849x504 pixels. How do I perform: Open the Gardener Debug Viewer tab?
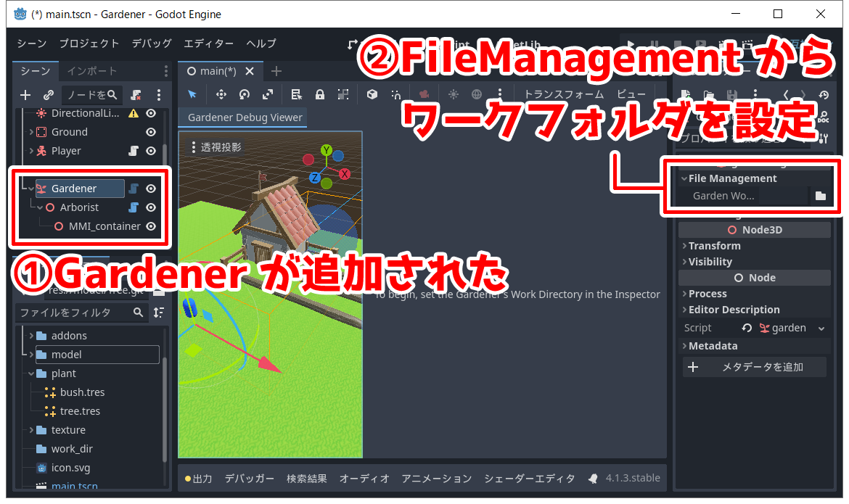pyautogui.click(x=245, y=117)
